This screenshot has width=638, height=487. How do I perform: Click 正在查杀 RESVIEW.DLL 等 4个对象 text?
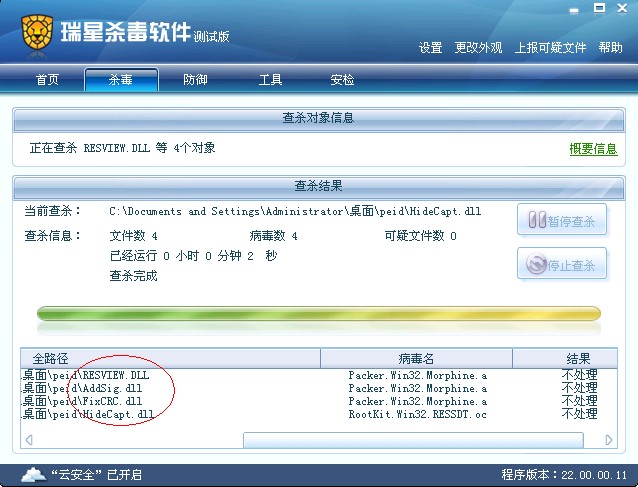point(122,148)
